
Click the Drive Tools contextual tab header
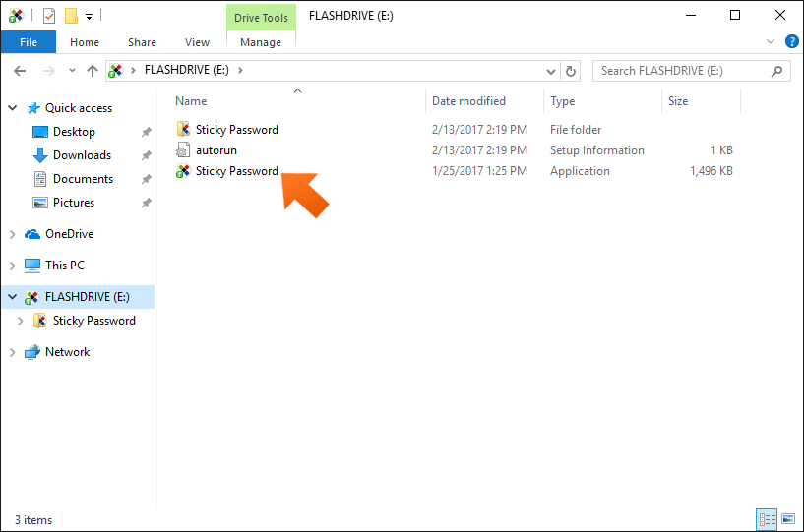click(261, 18)
